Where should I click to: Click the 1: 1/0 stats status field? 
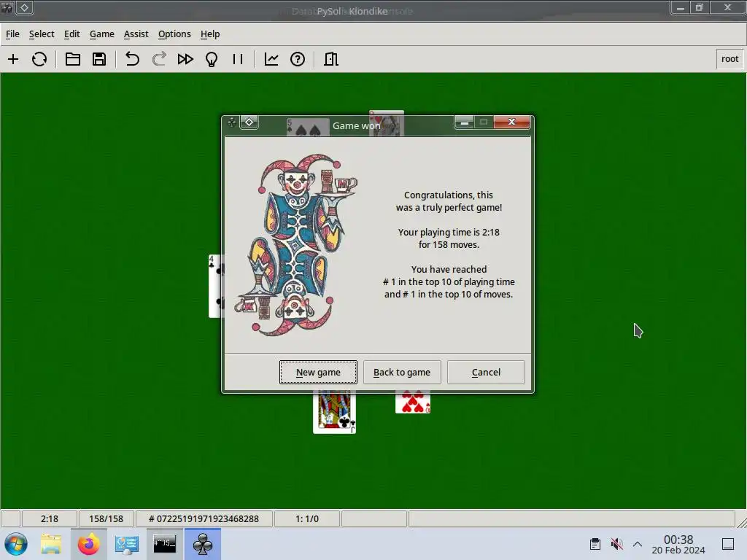307,518
